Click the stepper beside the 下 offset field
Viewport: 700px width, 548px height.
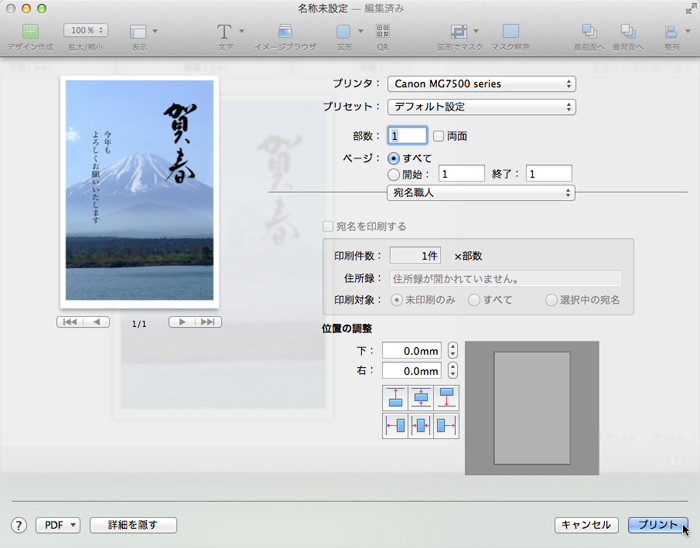[453, 351]
